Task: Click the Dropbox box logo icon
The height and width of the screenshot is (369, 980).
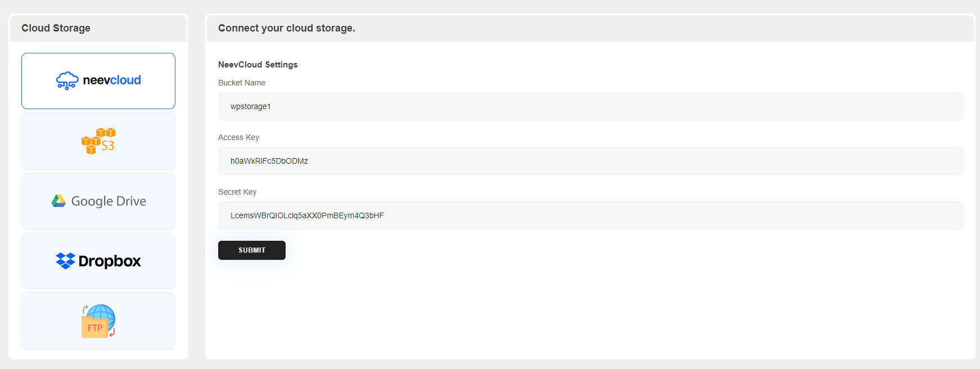Action: point(65,261)
